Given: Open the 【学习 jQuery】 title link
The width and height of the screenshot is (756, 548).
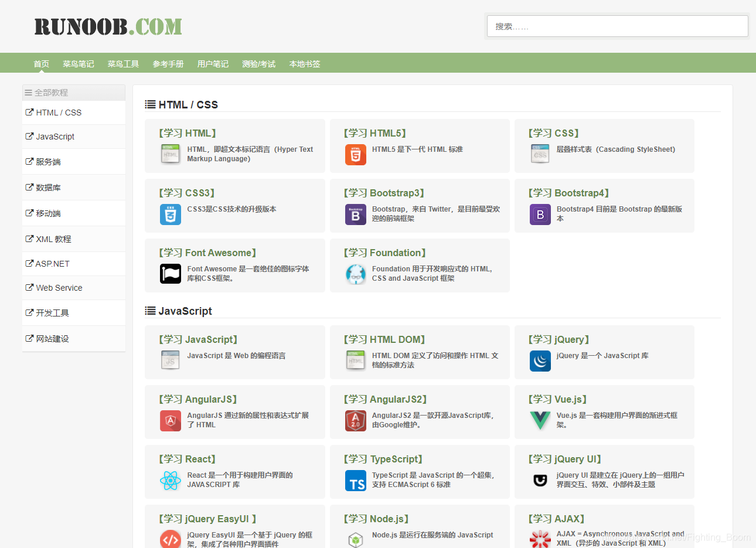Looking at the screenshot, I should click(x=559, y=339).
